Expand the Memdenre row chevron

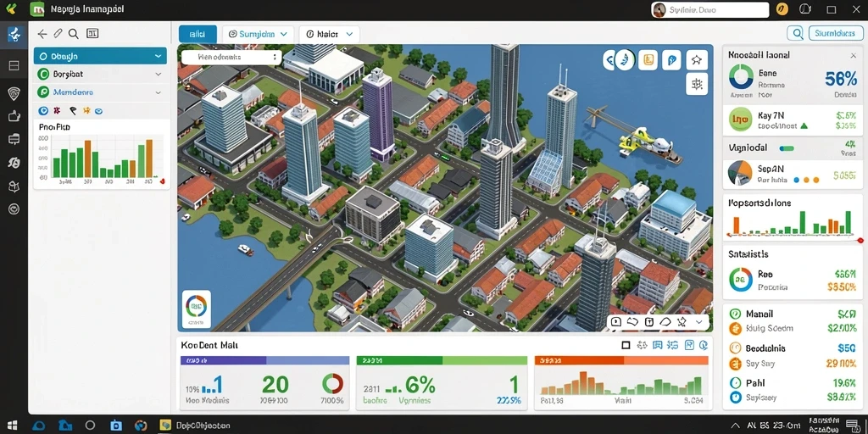click(159, 92)
